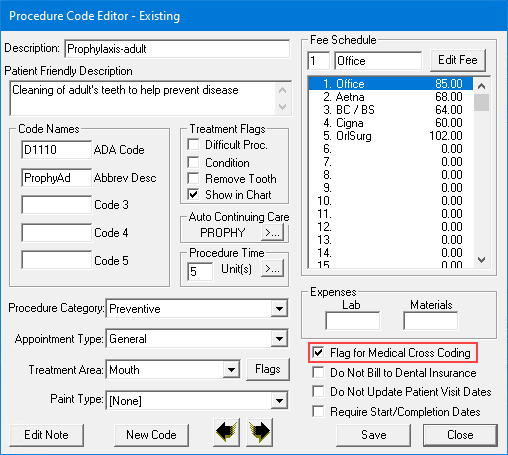Viewport: 508px width, 455px height.
Task: Click patient friendly description scroll down arrow
Action: click(x=282, y=107)
